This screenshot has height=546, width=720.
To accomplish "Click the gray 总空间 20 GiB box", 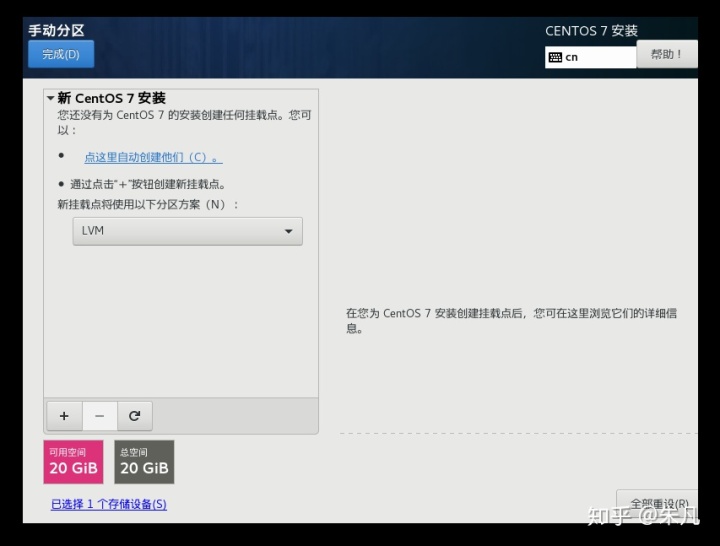I will coord(144,462).
